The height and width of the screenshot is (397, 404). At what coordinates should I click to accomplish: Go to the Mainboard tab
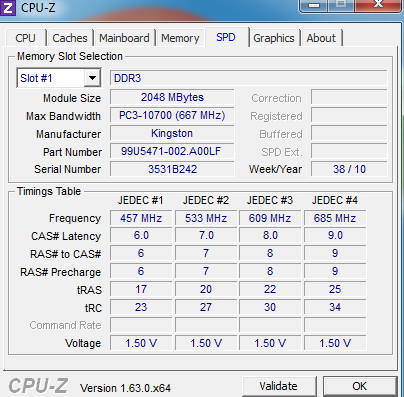[124, 38]
